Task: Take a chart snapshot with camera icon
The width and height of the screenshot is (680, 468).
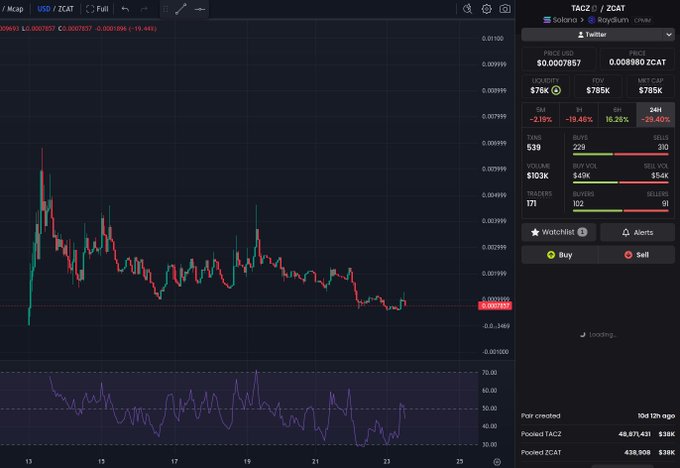Action: 505,9
